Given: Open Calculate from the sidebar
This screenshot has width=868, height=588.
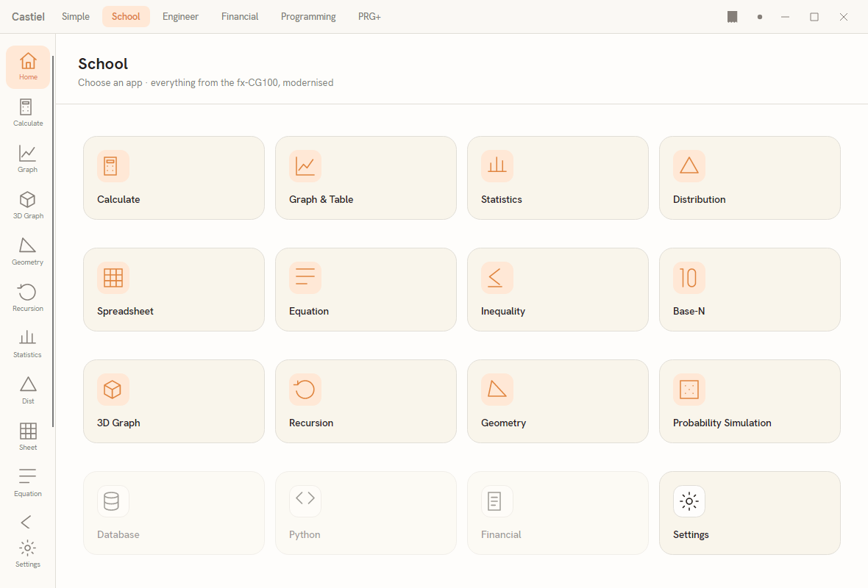Looking at the screenshot, I should (x=28, y=113).
